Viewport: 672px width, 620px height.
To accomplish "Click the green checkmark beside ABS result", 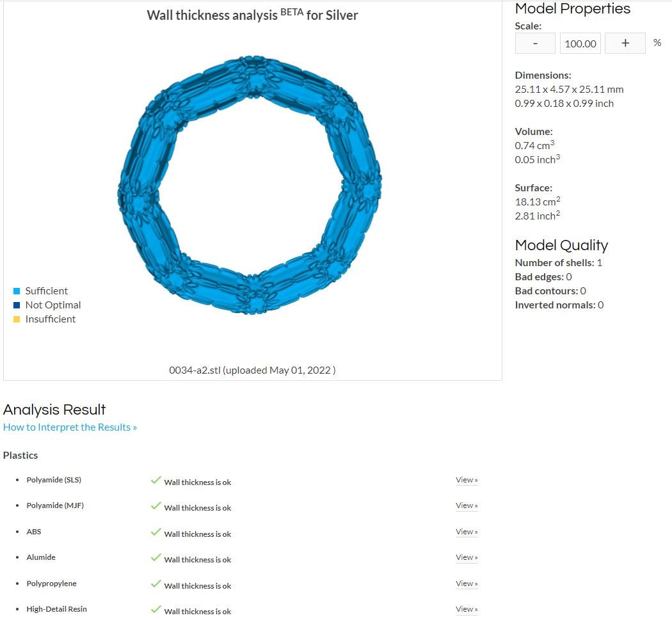I will 156,532.
